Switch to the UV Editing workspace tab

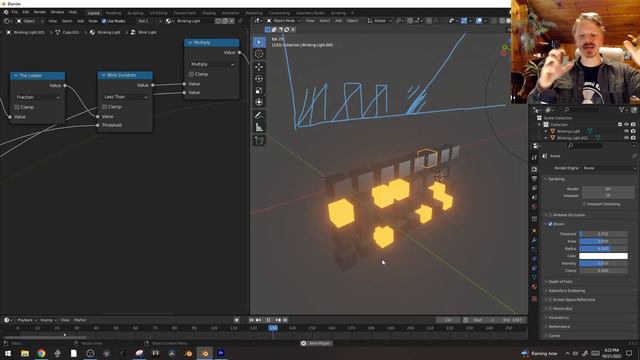click(158, 13)
